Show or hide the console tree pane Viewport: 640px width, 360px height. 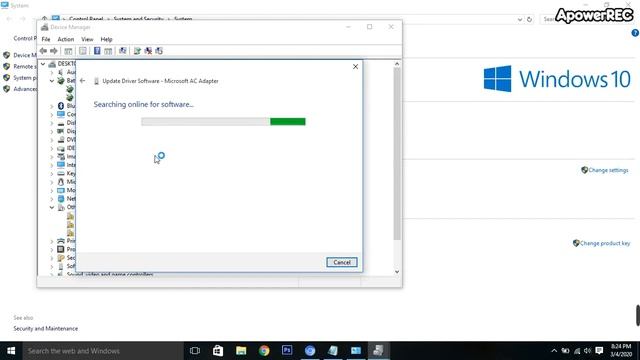click(68, 51)
